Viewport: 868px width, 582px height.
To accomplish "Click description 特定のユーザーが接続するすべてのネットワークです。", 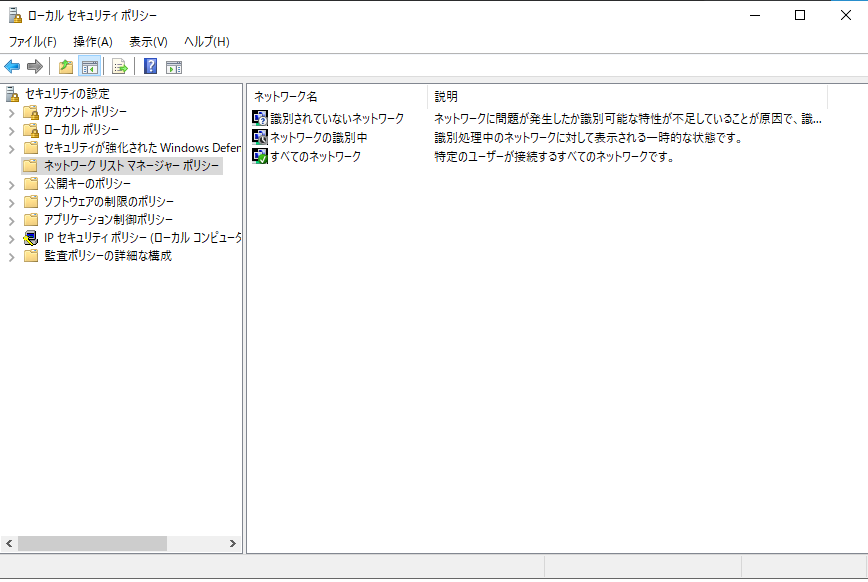I will pyautogui.click(x=555, y=156).
